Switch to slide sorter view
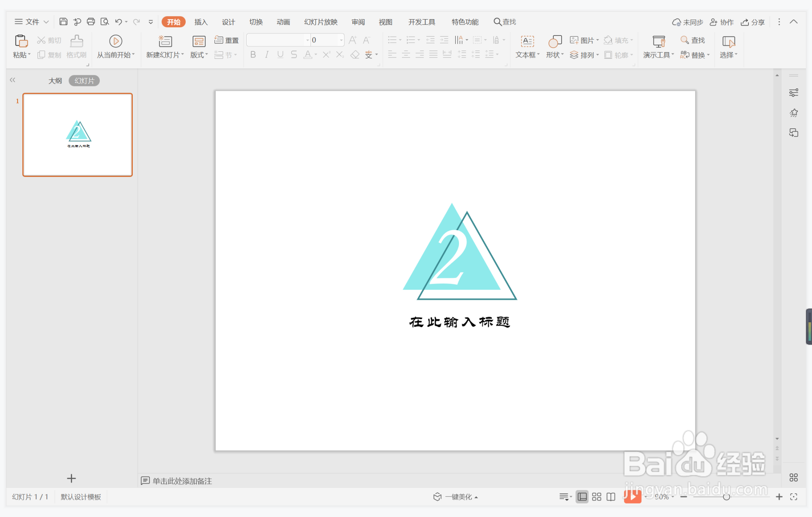 [x=597, y=497]
